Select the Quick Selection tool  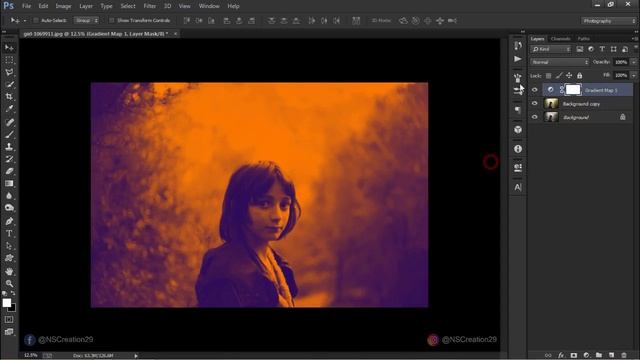[x=9, y=84]
